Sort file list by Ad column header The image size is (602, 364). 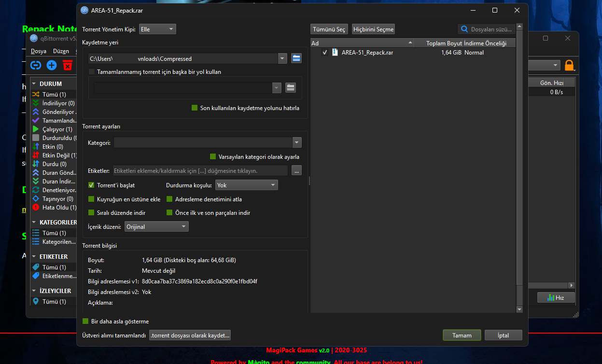[x=362, y=43]
